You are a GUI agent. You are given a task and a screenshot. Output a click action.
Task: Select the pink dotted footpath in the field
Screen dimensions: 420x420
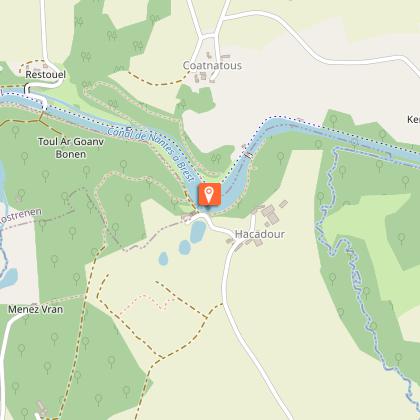(x=146, y=304)
